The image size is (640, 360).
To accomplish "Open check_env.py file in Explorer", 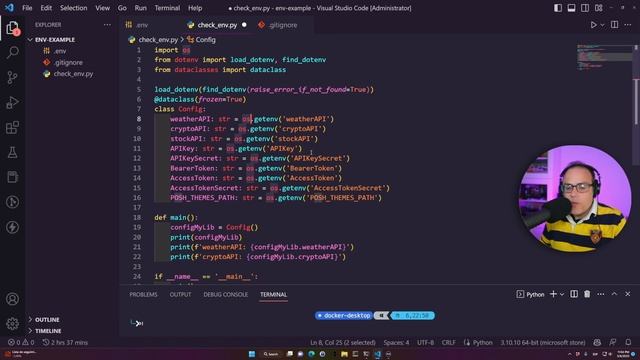I will [x=73, y=74].
